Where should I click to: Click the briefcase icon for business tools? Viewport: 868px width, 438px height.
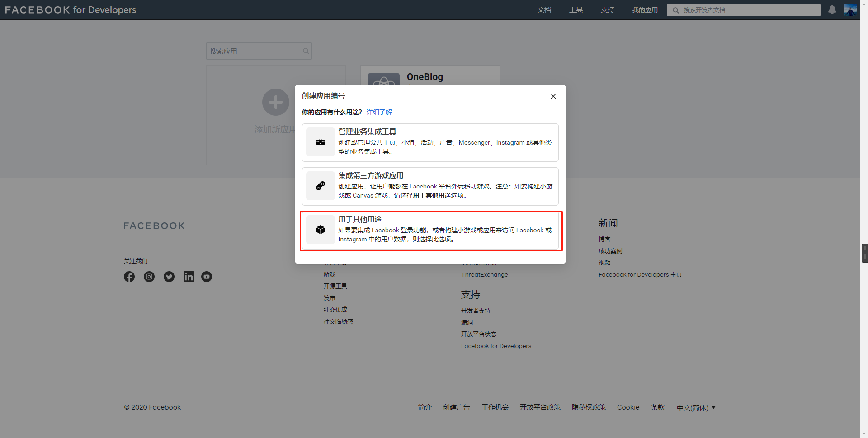tap(321, 142)
